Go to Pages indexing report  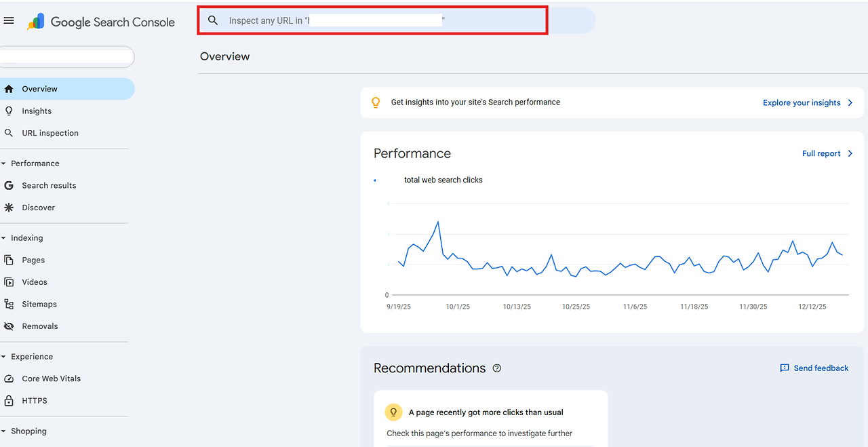click(33, 260)
